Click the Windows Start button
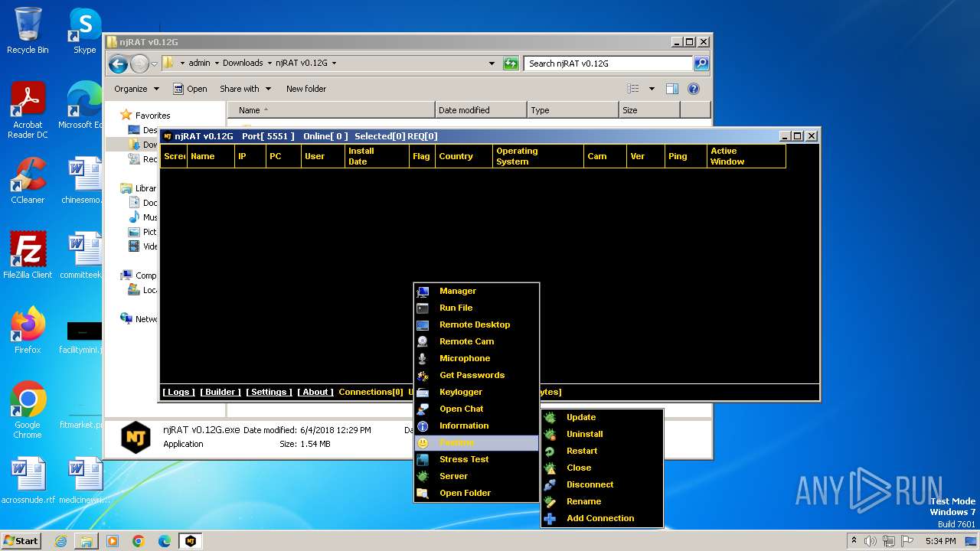Viewport: 980px width, 551px height. pos(21,541)
